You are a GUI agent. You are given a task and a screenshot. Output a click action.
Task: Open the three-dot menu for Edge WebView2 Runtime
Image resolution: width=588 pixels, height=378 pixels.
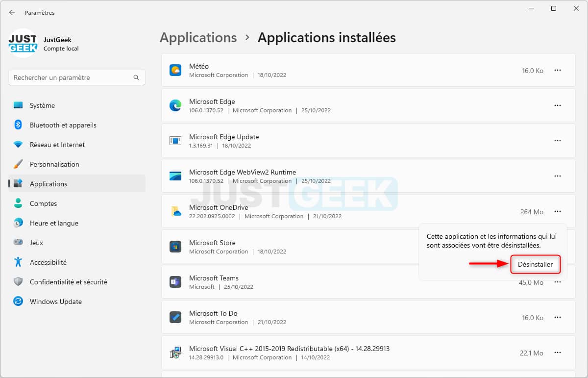pyautogui.click(x=558, y=176)
